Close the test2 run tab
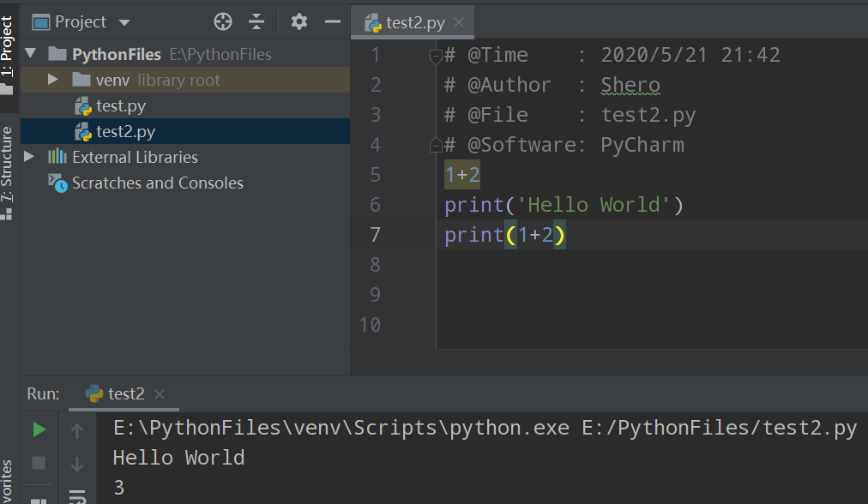Image resolution: width=868 pixels, height=504 pixels. [160, 394]
